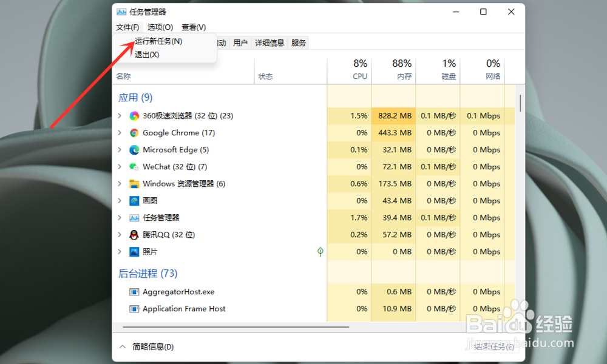Sort by 磁盘 usage column header
This screenshot has height=364, width=607.
pyautogui.click(x=438, y=70)
